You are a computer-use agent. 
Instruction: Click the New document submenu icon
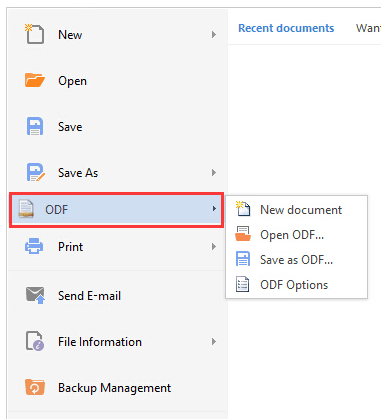(x=243, y=209)
